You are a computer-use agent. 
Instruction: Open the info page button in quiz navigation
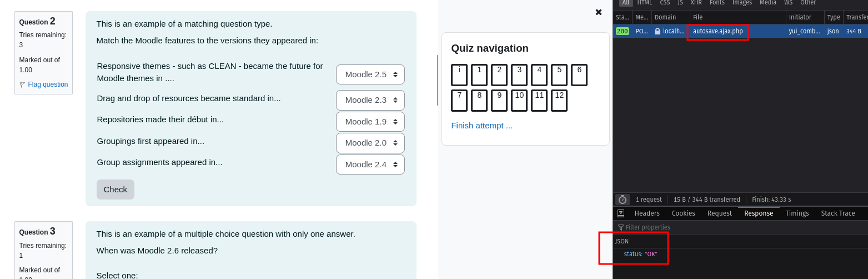[459, 75]
